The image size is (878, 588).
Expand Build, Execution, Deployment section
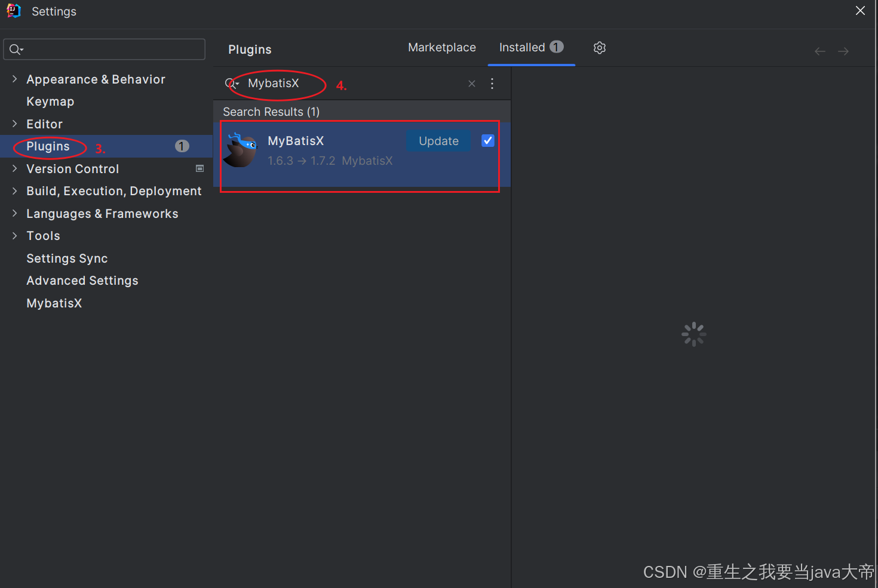[x=15, y=191]
